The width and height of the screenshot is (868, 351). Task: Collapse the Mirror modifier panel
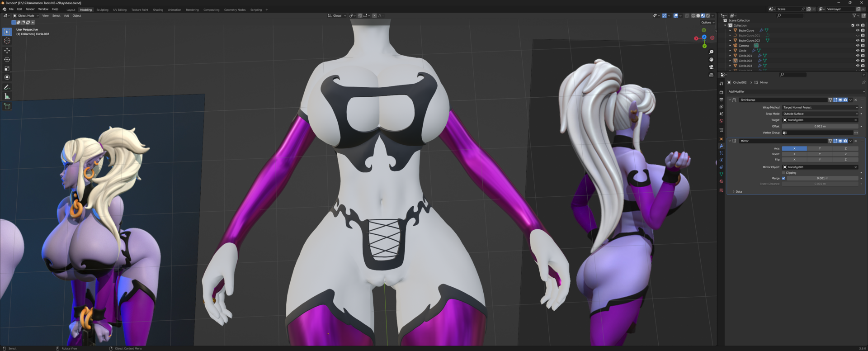click(730, 141)
